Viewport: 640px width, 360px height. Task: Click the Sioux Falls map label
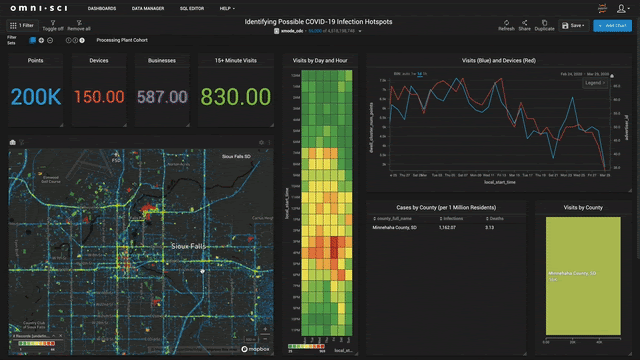pos(189,246)
